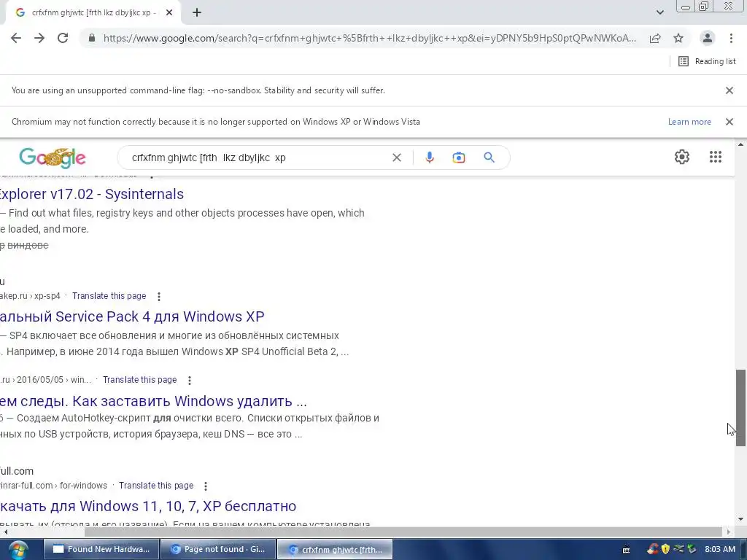
Task: Switch to crfxfnm ghjwtc taskbar window
Action: tap(335, 550)
